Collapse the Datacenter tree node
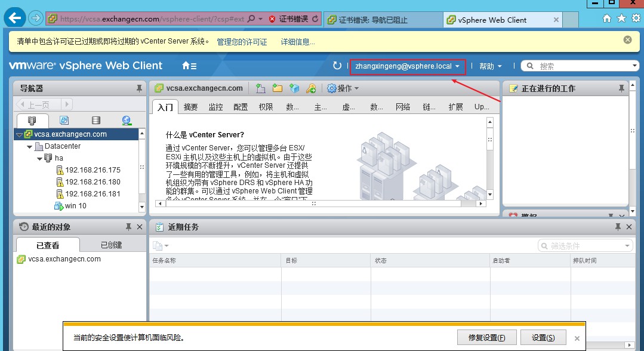 (30, 146)
